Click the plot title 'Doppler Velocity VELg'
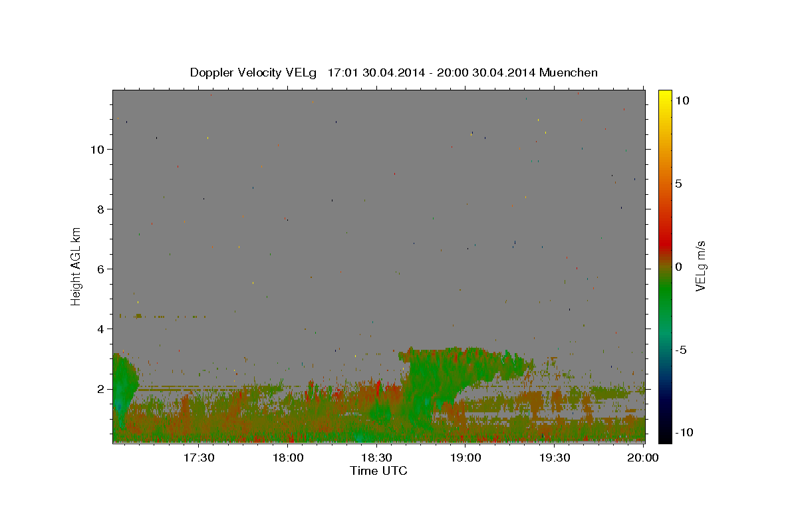This screenshot has height=532, width=798. 255,72
